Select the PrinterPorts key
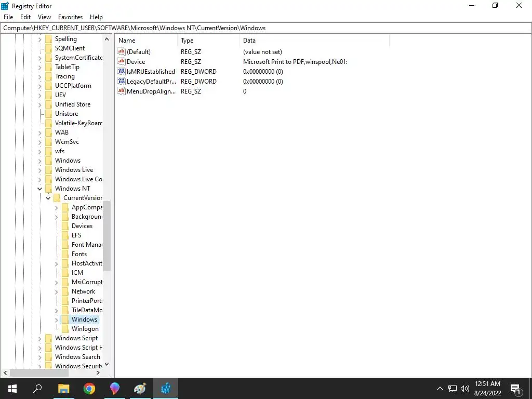Screen dimensions: 532x399 pyautogui.click(x=87, y=301)
